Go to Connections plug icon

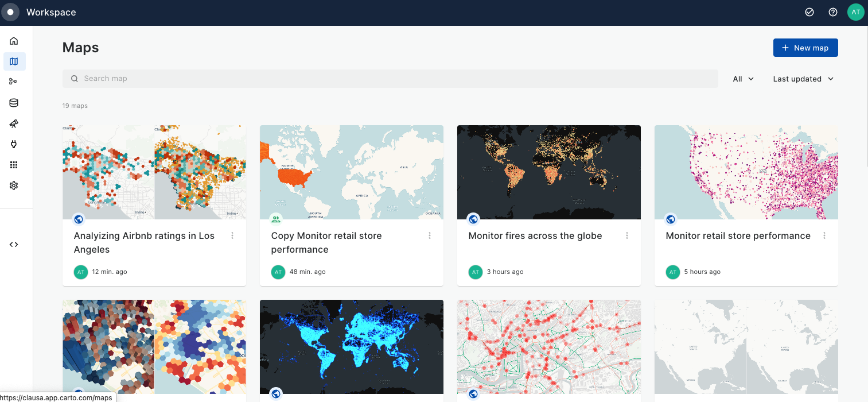coord(14,144)
